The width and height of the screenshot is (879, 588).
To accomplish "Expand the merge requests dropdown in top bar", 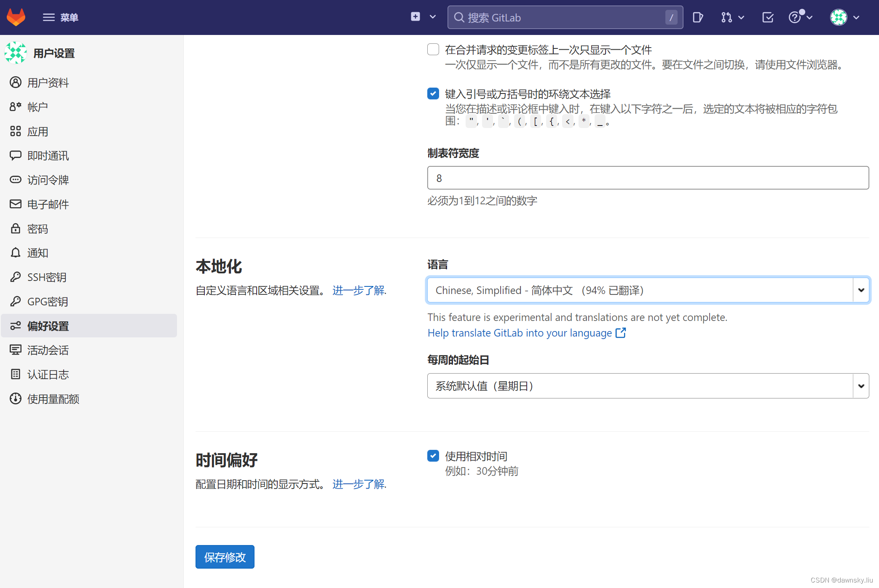I will coord(741,17).
